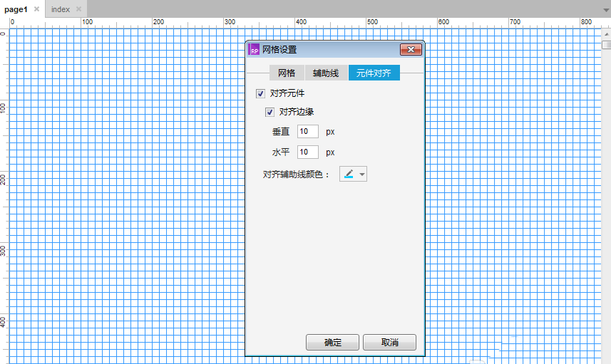611x364 pixels.
Task: Click the vertical ruler at the 200 mark
Action: 4,179
